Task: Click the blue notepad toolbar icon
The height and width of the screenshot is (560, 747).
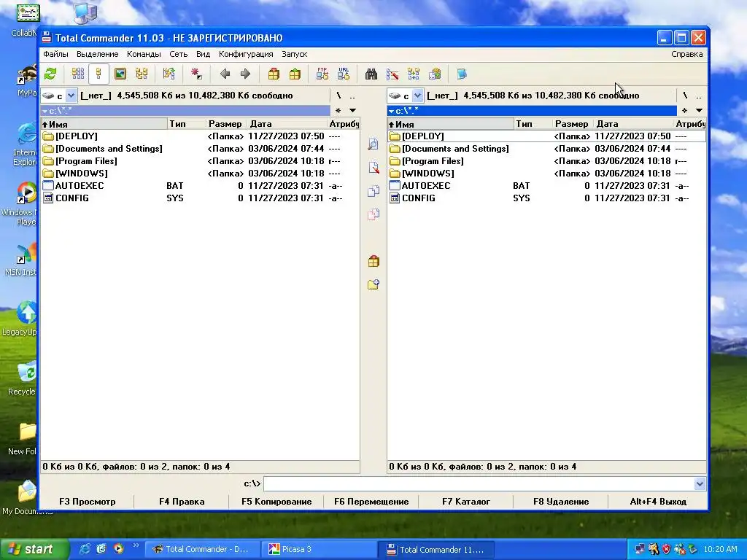Action: 462,74
